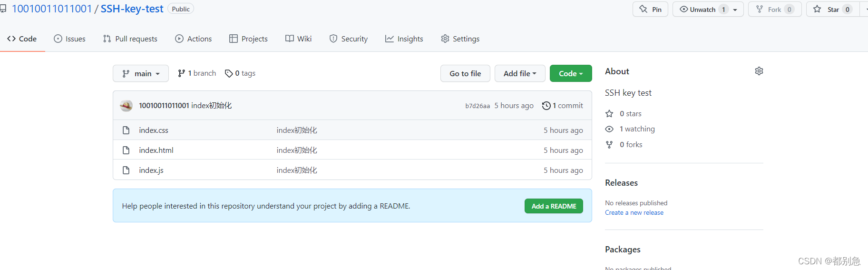Open the Packages heading link

click(623, 250)
